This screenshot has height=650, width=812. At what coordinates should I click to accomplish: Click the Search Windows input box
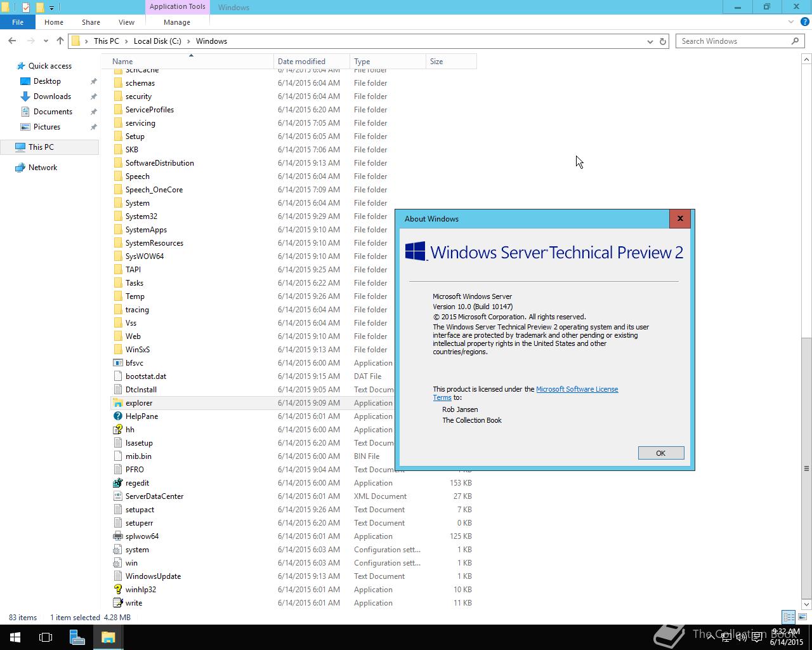pos(734,41)
